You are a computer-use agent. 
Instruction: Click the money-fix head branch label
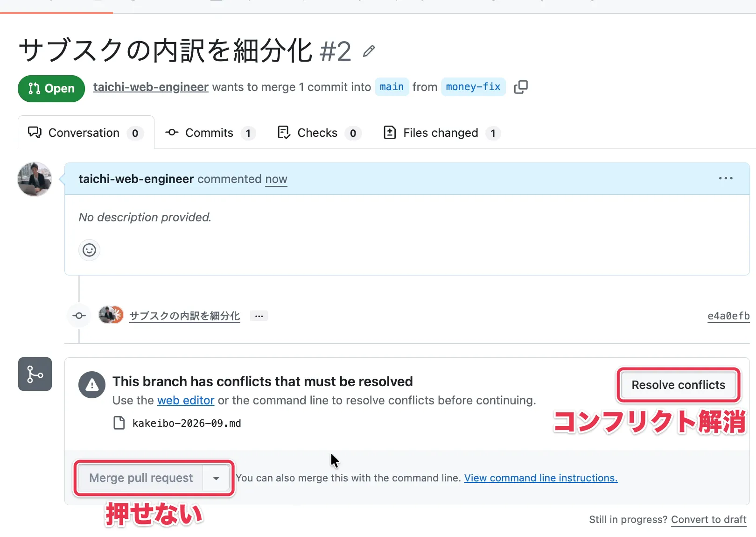tap(473, 87)
